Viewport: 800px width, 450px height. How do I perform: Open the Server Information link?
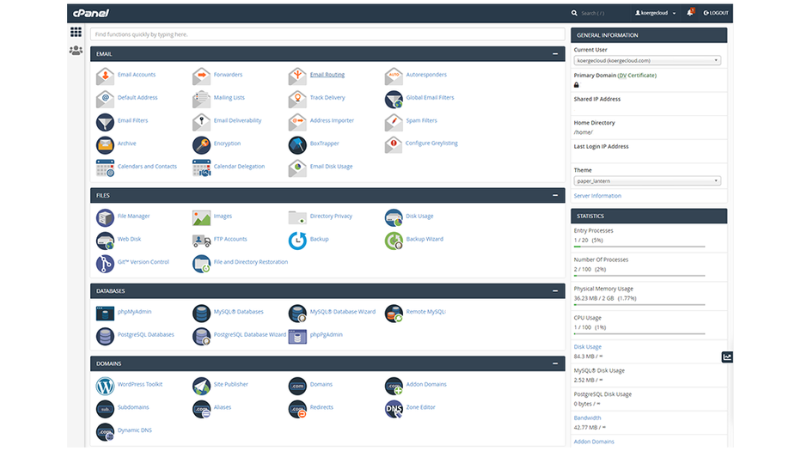597,196
